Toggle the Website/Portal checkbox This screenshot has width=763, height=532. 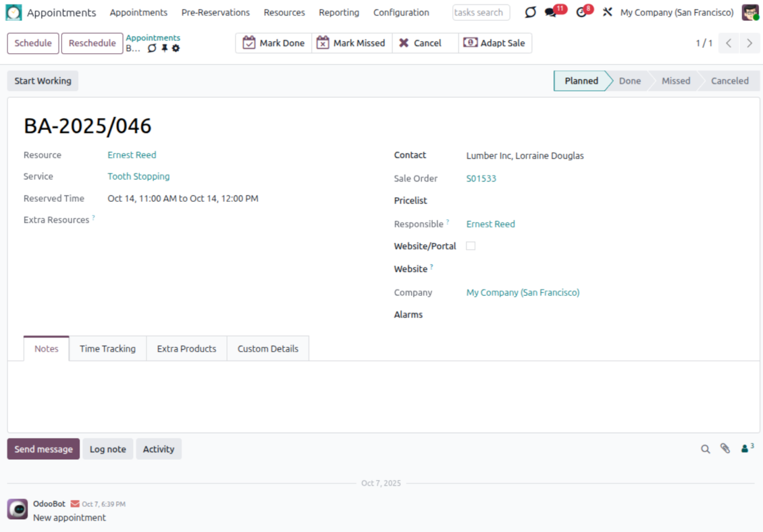coord(471,246)
